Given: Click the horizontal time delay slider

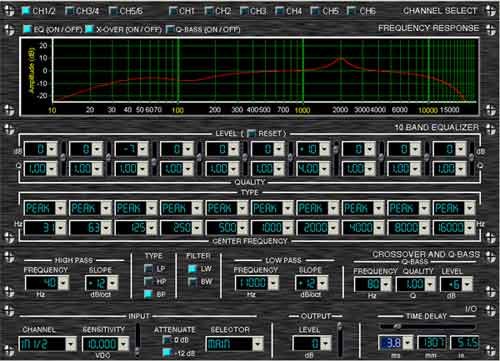Looking at the screenshot, I should [x=428, y=326].
